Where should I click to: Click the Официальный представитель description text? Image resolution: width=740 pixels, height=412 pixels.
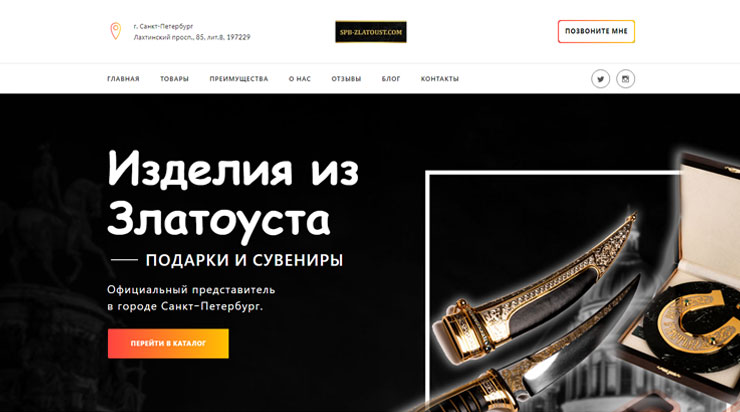[x=191, y=298]
